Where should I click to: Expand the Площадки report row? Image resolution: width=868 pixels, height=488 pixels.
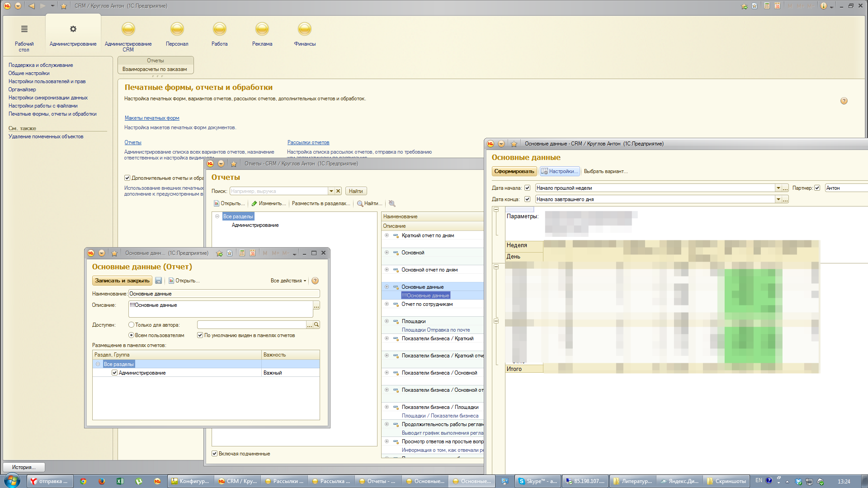387,321
